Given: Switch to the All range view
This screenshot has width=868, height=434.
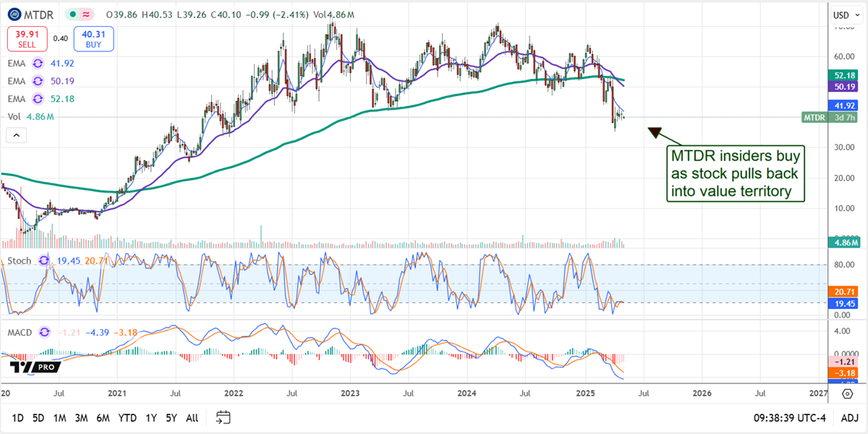Looking at the screenshot, I should (x=192, y=417).
